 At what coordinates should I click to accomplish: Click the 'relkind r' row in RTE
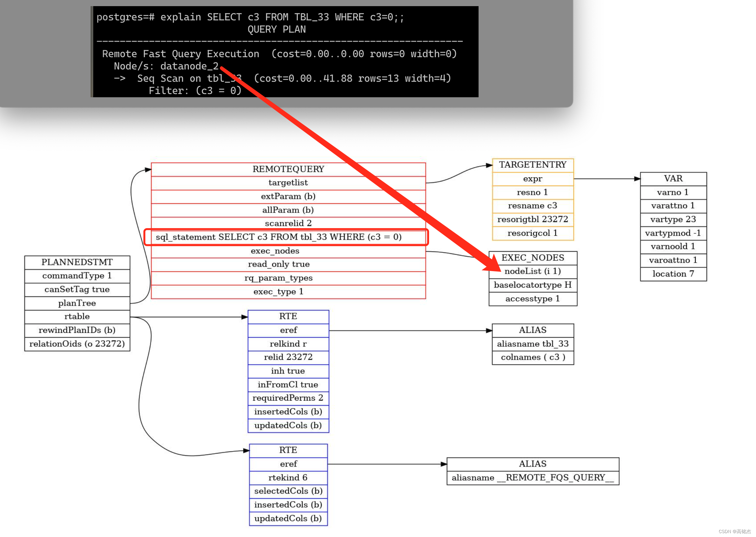point(288,344)
